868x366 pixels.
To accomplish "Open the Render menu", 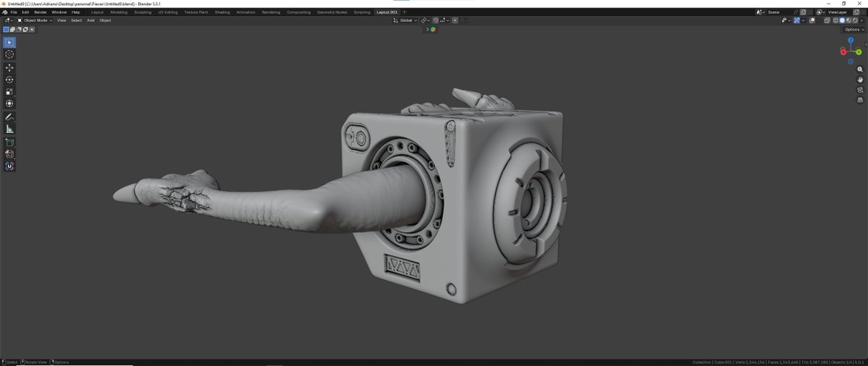I will tap(41, 12).
